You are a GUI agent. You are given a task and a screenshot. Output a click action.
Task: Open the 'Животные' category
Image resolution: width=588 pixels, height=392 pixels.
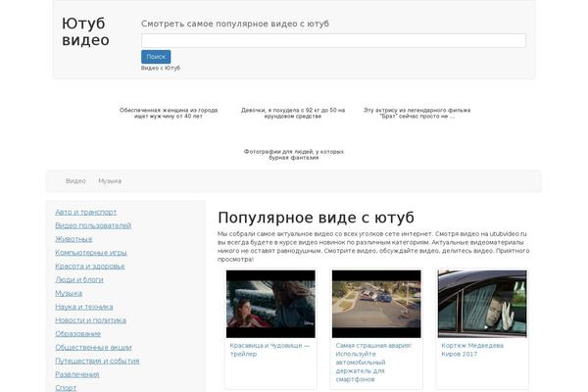(x=73, y=239)
